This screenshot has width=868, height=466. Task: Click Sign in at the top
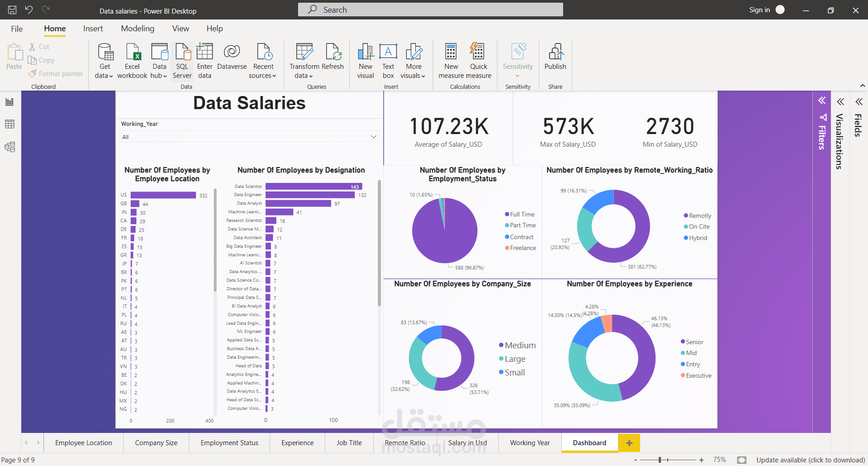pyautogui.click(x=759, y=10)
